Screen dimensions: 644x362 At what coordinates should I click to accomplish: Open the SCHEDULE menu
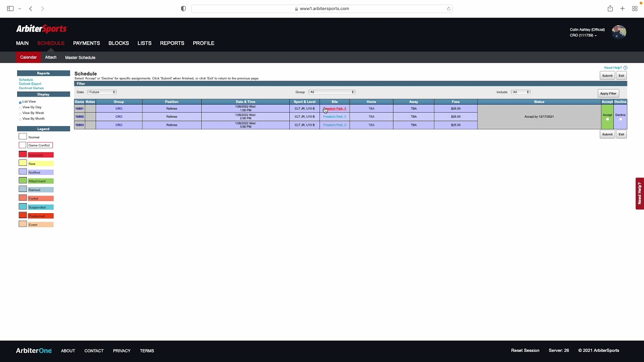51,43
